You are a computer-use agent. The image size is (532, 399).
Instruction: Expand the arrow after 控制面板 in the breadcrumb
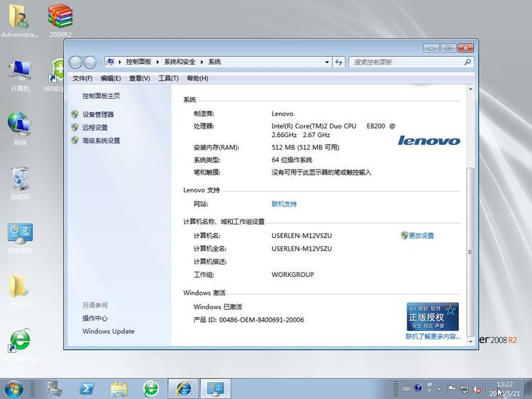157,62
